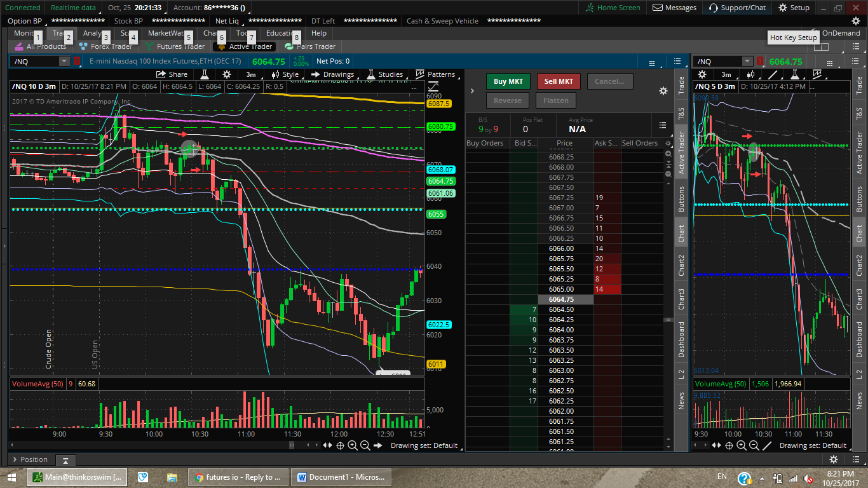868x488 pixels.
Task: Switch to the MarketWatch tab
Action: (166, 33)
